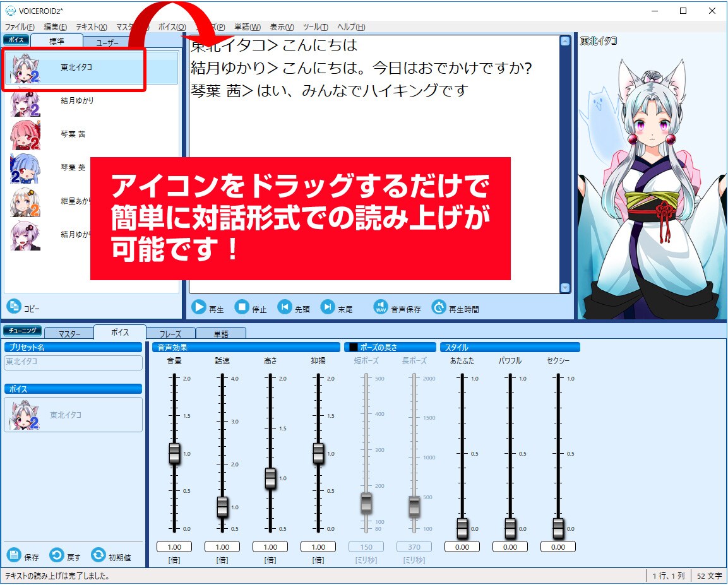Open the ヘルプ(H) menu
This screenshot has width=728, height=585.
coord(352,27)
